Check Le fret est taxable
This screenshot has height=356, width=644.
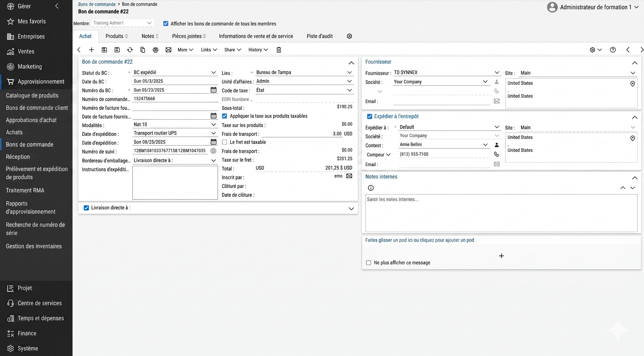click(225, 142)
